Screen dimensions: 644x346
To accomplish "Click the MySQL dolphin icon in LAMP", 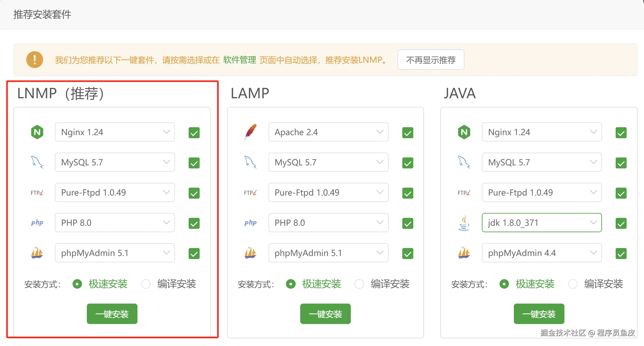I will (251, 162).
